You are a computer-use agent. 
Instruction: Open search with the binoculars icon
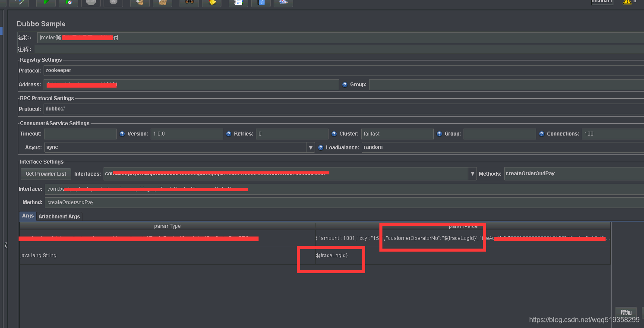189,3
